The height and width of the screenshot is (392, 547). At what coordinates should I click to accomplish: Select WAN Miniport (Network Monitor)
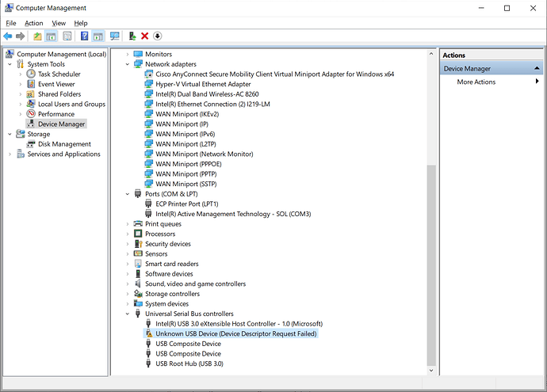pyautogui.click(x=204, y=154)
